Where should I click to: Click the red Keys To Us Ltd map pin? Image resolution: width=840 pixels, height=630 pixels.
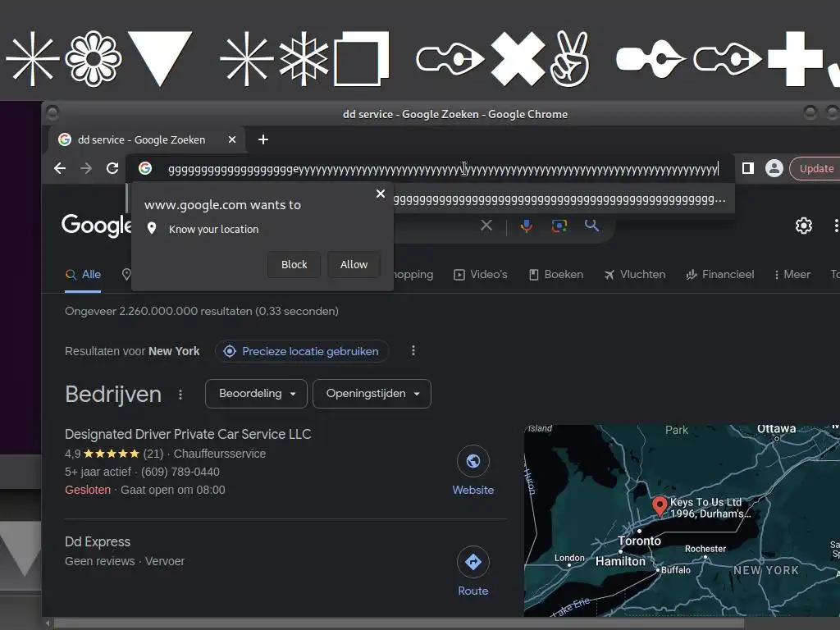coord(660,505)
